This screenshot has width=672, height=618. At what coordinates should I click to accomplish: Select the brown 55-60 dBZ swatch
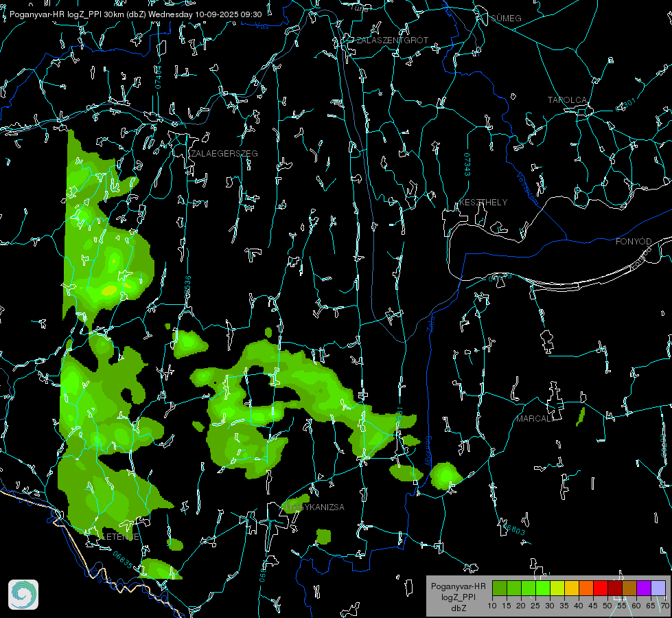coord(629,588)
